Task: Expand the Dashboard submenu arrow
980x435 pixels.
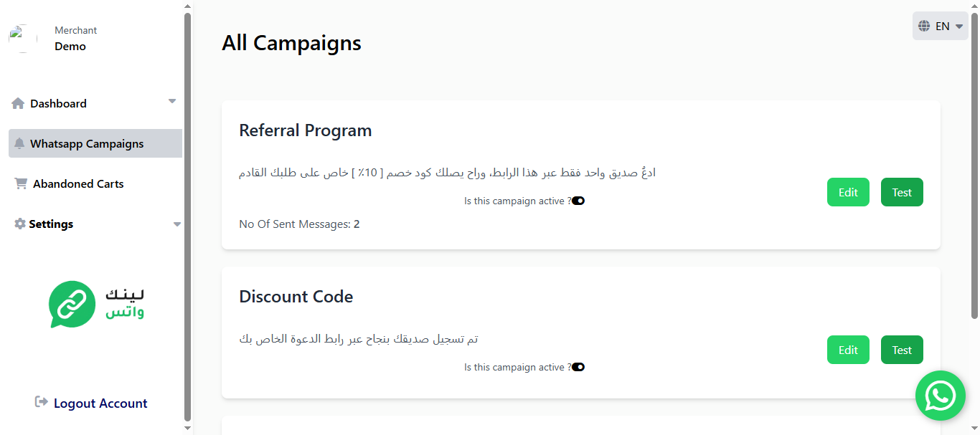Action: click(172, 101)
